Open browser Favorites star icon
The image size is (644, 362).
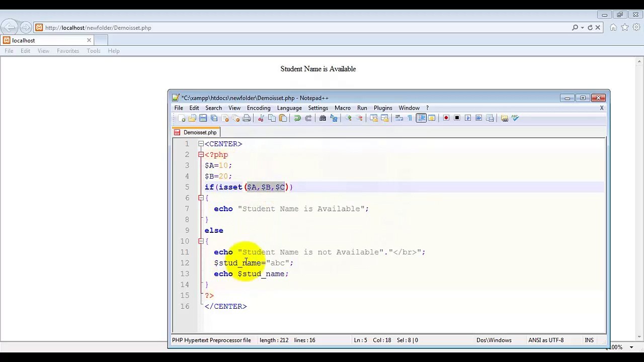coord(625,28)
